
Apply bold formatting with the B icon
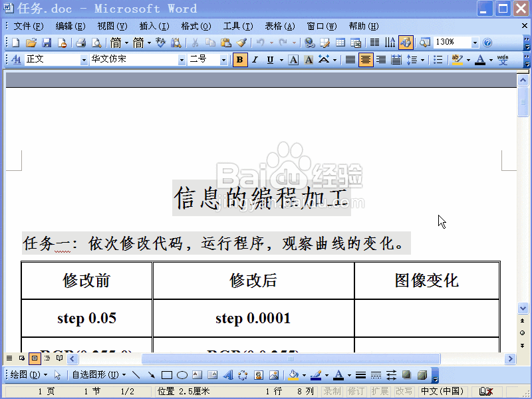pyautogui.click(x=239, y=60)
